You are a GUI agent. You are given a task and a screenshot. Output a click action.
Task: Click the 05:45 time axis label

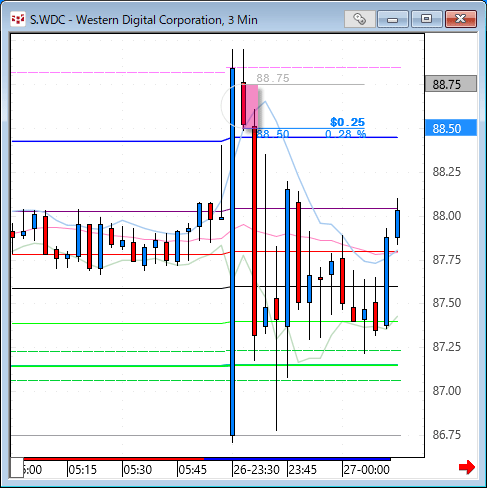(192, 470)
